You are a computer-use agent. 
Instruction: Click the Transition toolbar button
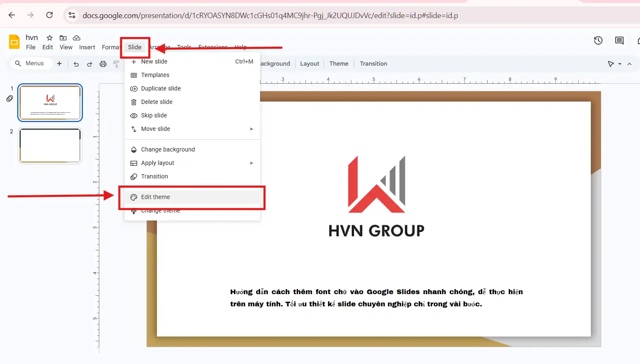(x=373, y=64)
